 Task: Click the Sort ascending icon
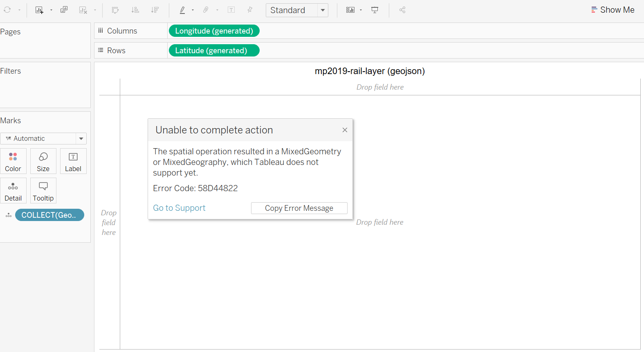pos(135,10)
